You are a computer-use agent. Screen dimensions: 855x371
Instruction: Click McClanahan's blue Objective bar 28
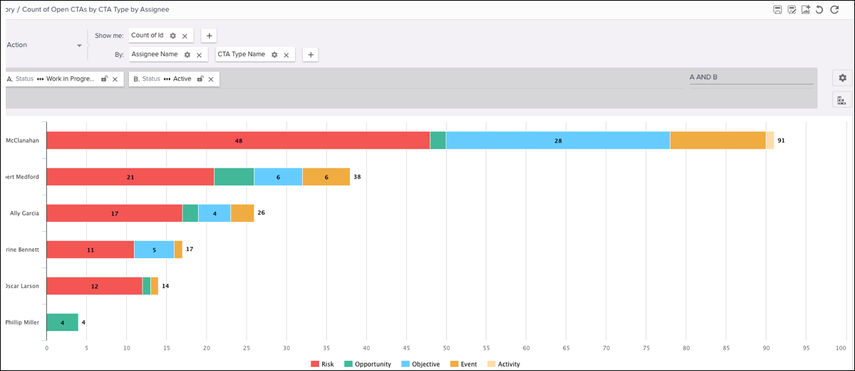point(558,140)
